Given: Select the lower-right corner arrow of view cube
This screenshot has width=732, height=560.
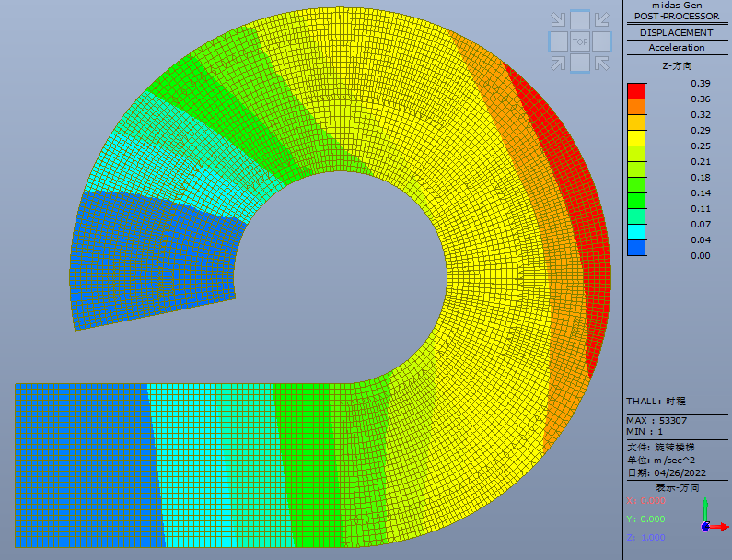Looking at the screenshot, I should [x=602, y=63].
